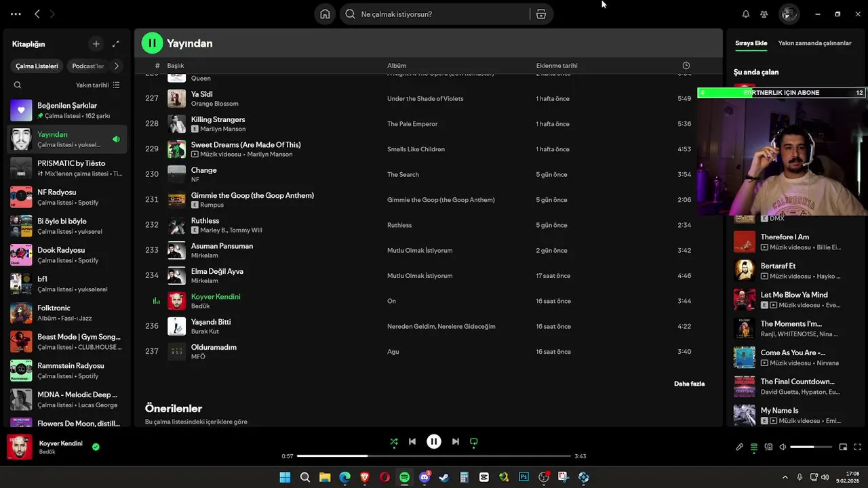Show hidden system tray icons
The image size is (868, 488).
click(x=785, y=477)
